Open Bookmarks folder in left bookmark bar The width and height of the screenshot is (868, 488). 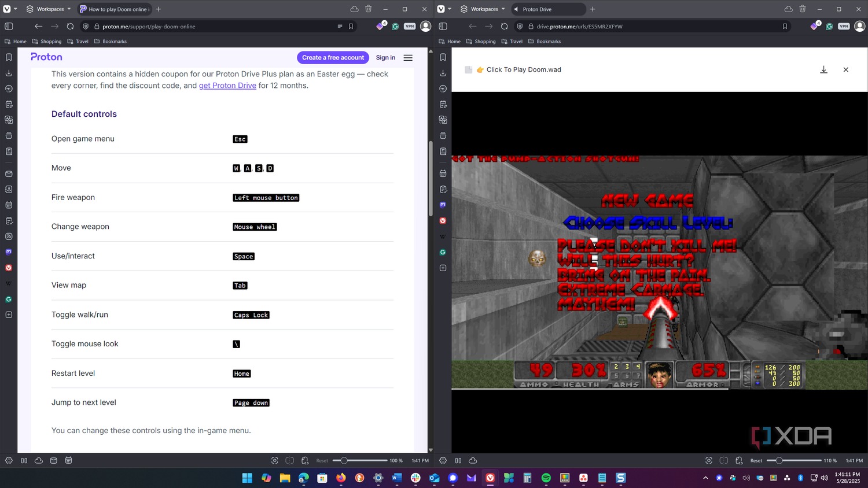point(110,41)
